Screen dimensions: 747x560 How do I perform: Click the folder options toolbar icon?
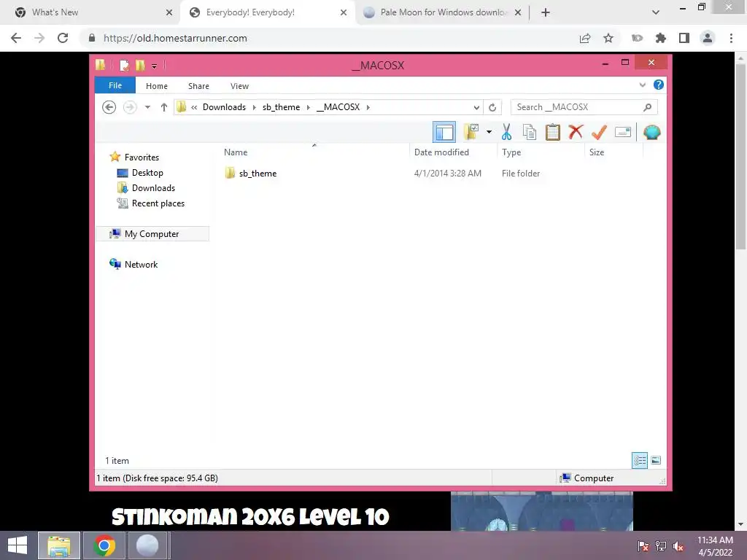(471, 132)
